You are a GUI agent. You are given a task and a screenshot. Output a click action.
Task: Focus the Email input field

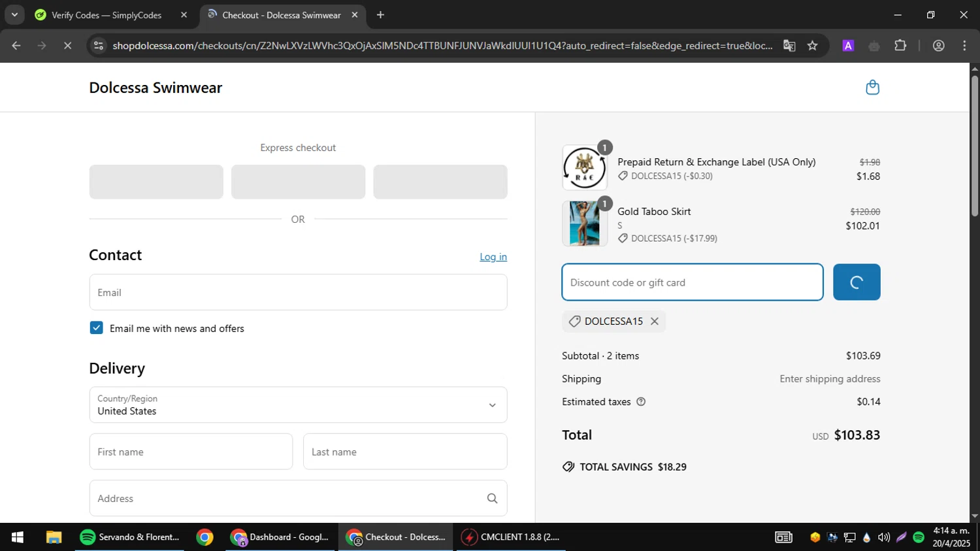tap(298, 292)
